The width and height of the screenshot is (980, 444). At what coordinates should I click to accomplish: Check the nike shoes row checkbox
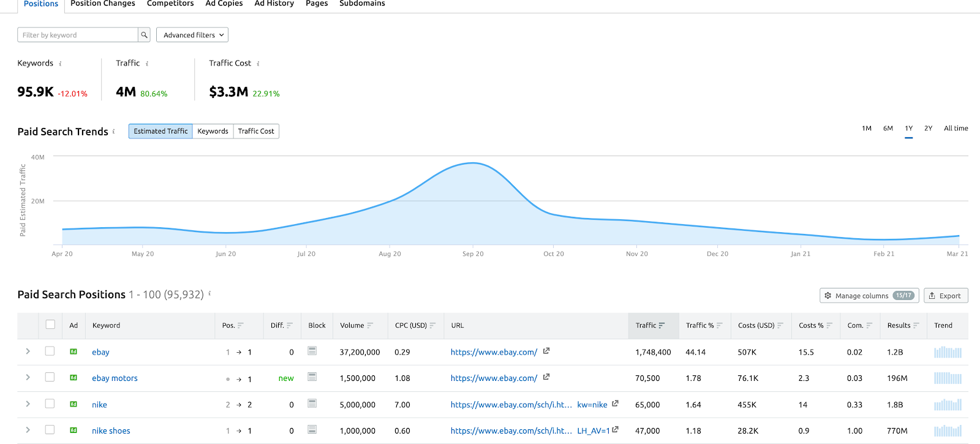pos(50,430)
